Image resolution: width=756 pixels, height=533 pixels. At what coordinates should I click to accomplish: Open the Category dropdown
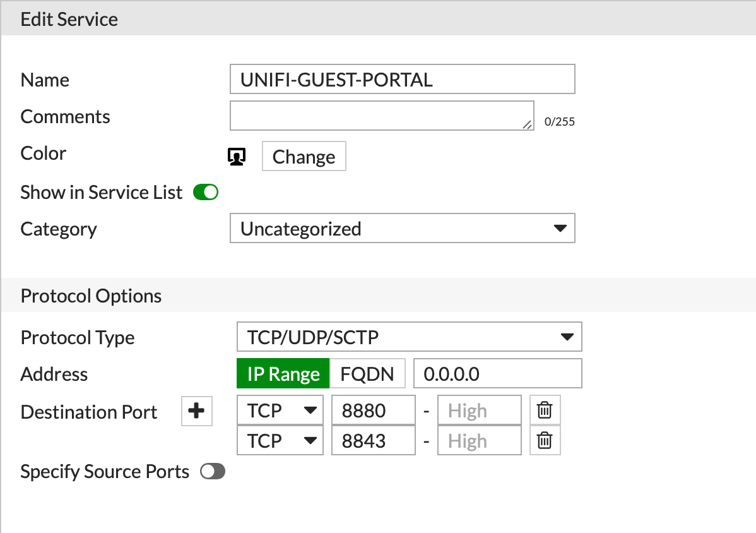pyautogui.click(x=403, y=228)
